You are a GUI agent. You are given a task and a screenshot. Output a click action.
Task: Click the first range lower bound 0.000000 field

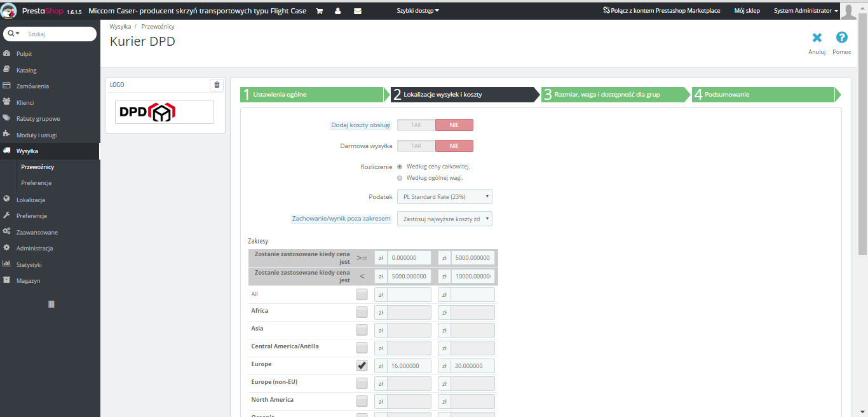click(409, 258)
